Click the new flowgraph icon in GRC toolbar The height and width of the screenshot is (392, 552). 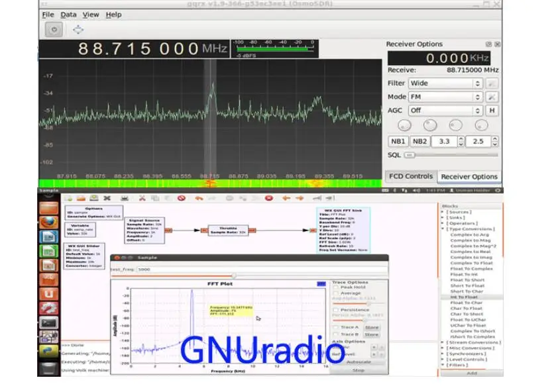pyautogui.click(x=68, y=199)
